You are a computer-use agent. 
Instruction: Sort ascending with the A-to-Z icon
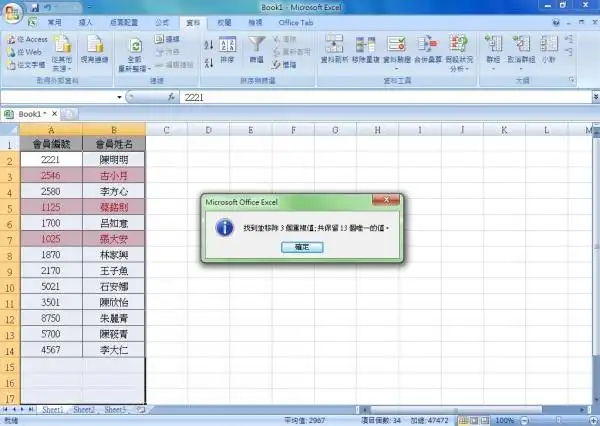tap(209, 45)
